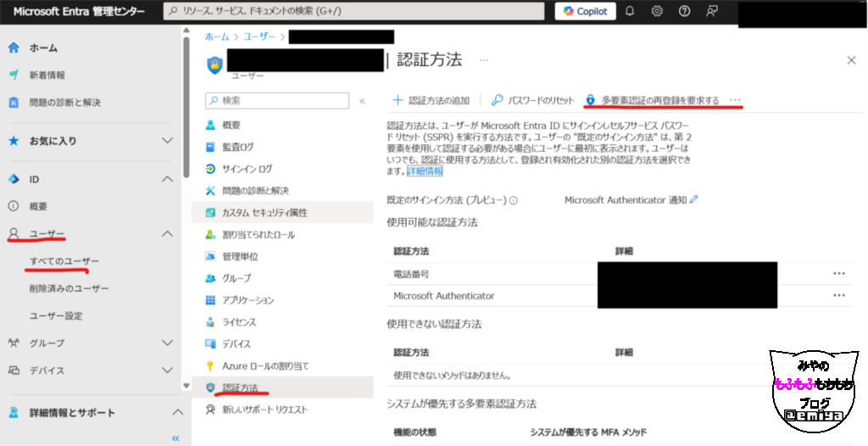Click the left navigation scrollbar
Viewport: 868px width, 446px height.
click(x=186, y=107)
